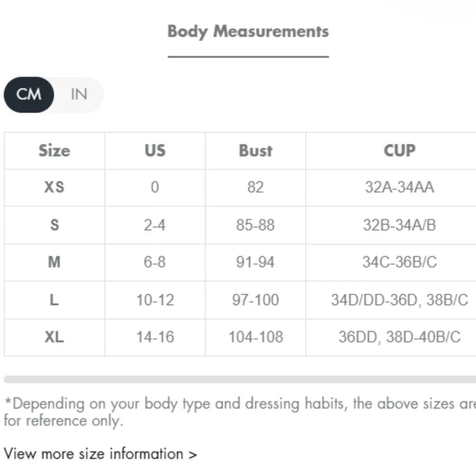Select the XS size row label
This screenshot has width=476, height=476.
[x=54, y=187]
